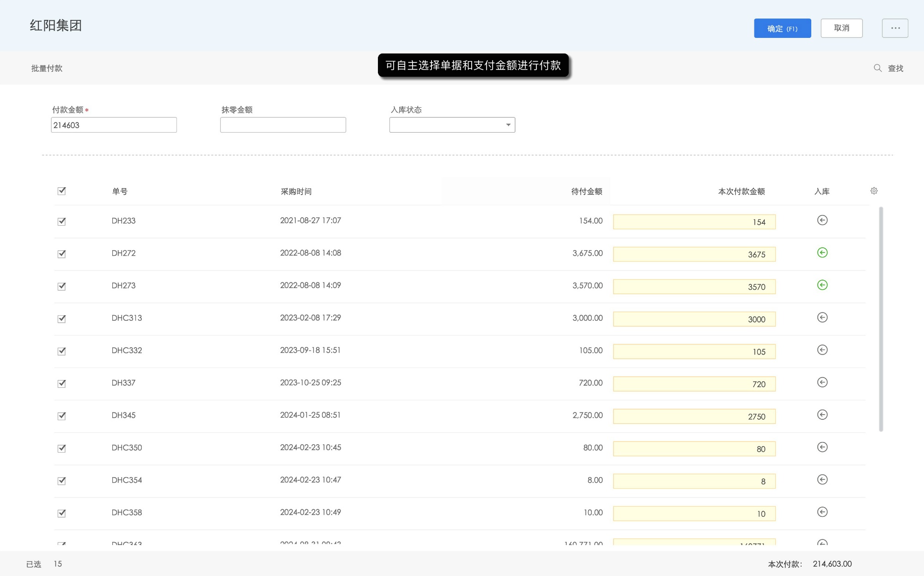Click the green stock-in icon for DH273
The width and height of the screenshot is (924, 576).
(822, 285)
